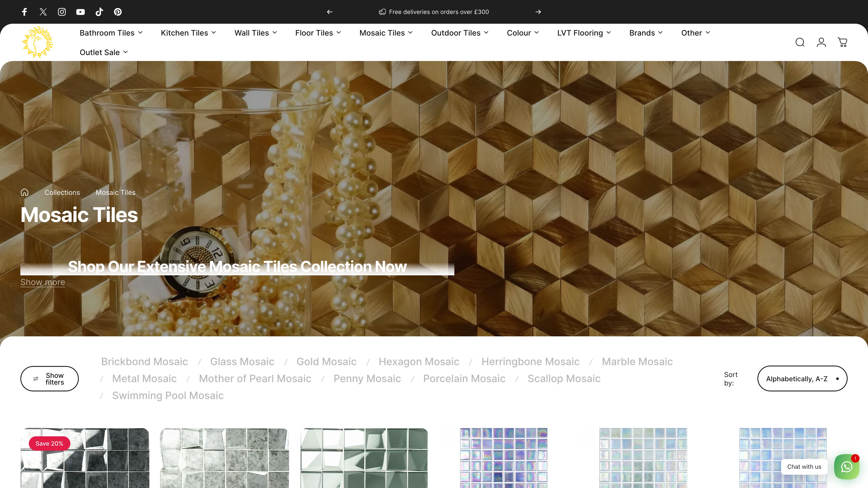Click the Show more link
The width and height of the screenshot is (868, 488).
click(42, 282)
